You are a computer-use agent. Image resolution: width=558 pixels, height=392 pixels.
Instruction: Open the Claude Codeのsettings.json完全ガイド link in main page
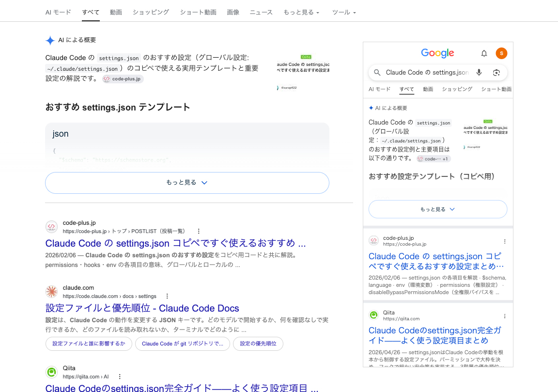[182, 388]
